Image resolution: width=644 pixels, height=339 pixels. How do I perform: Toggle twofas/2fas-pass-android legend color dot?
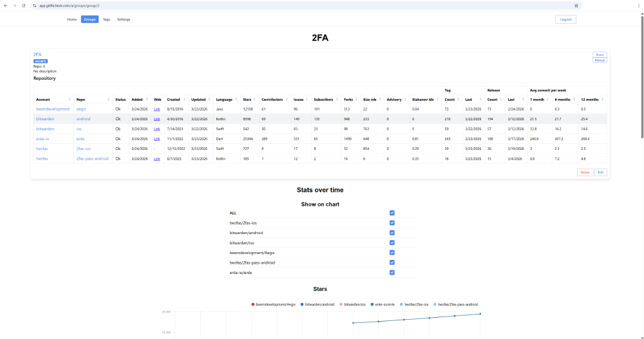[435, 304]
